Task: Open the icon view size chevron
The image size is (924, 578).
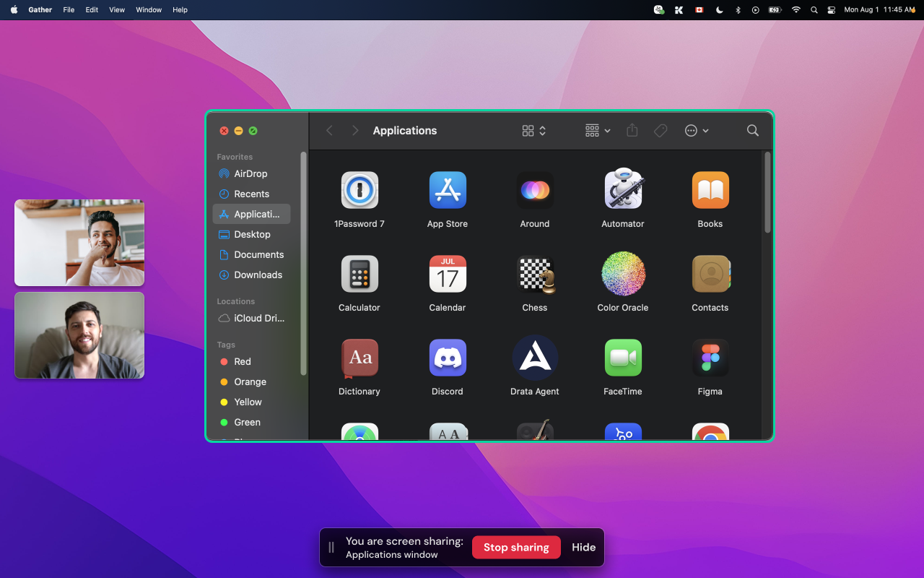Action: pyautogui.click(x=541, y=131)
